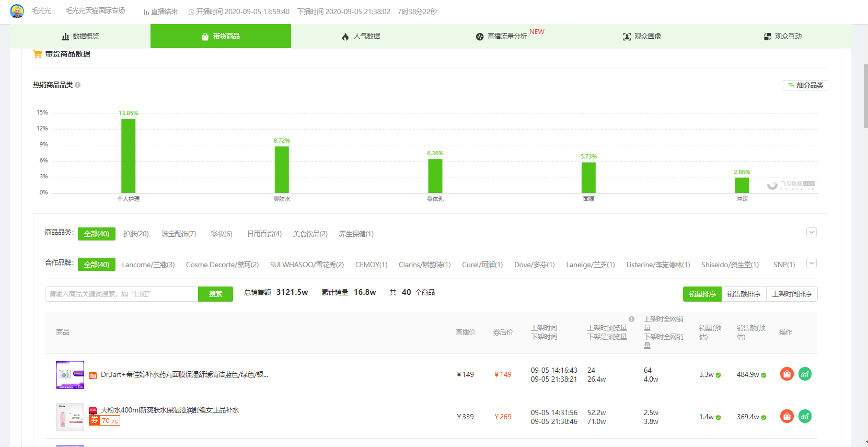Click the green 搜索 button
868x447 pixels.
(215, 294)
